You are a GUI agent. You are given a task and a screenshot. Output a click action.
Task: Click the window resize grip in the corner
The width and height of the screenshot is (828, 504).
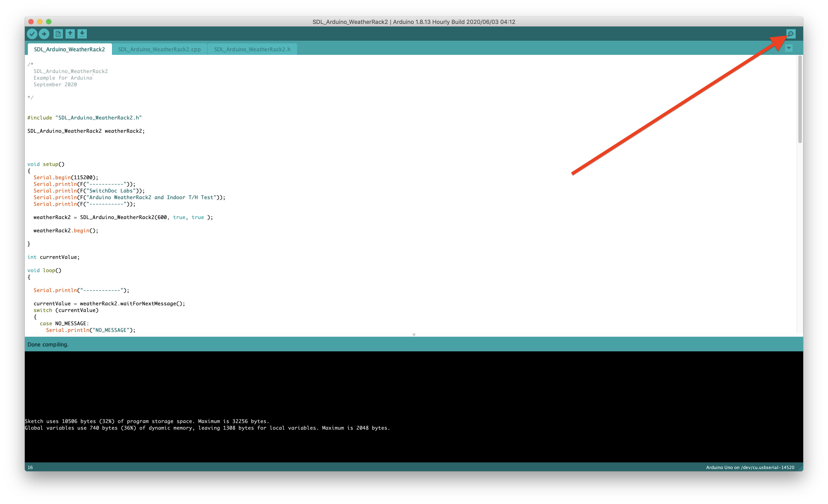[800, 468]
